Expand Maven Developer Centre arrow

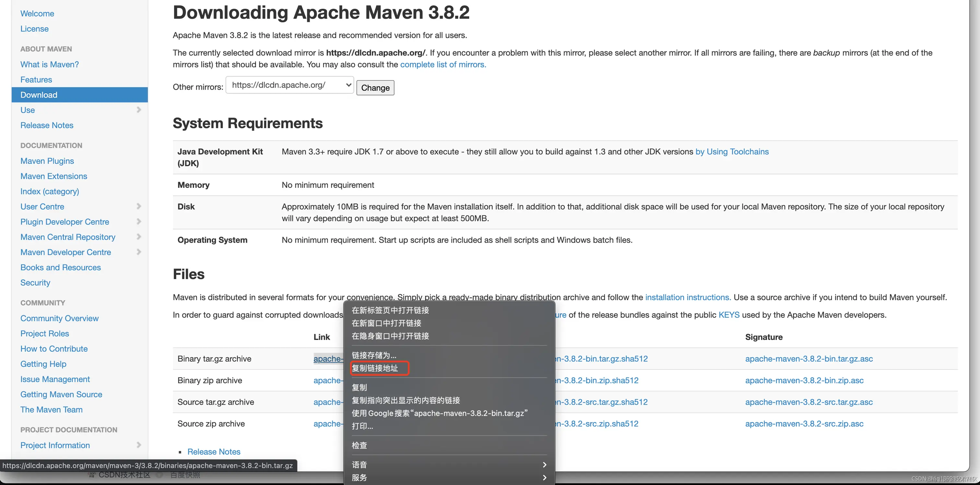(x=138, y=252)
